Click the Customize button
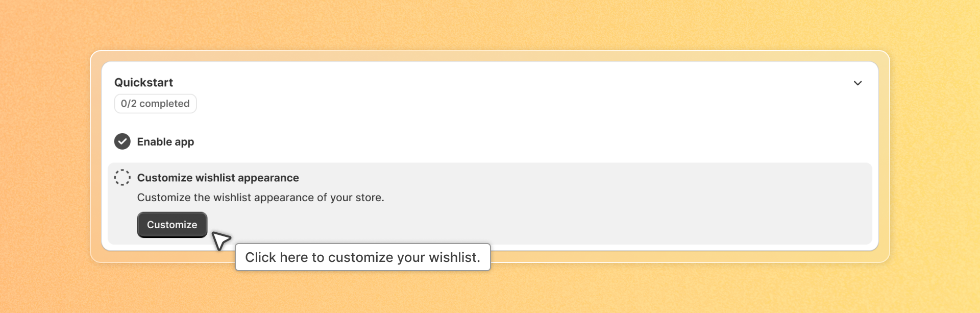 (x=172, y=225)
